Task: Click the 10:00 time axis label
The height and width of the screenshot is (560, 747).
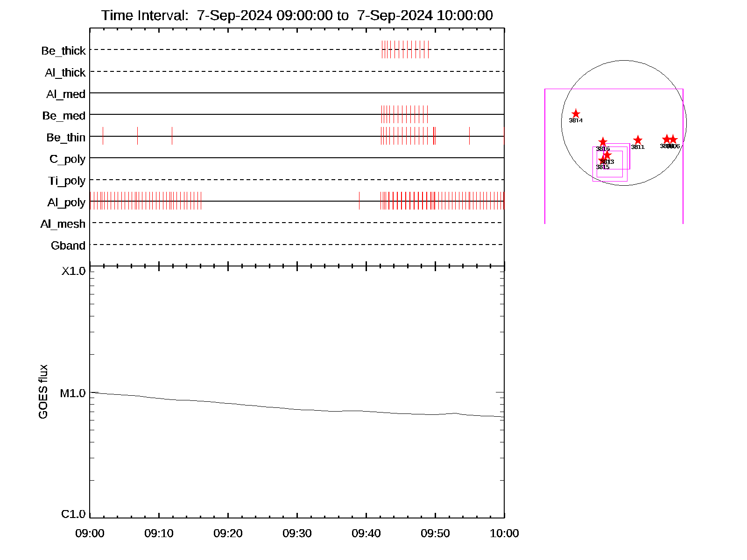Action: coord(504,533)
